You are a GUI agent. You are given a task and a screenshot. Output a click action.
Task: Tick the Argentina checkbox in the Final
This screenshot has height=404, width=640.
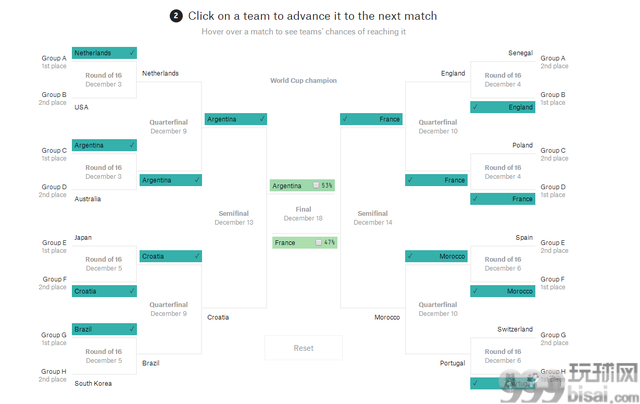pyautogui.click(x=316, y=186)
